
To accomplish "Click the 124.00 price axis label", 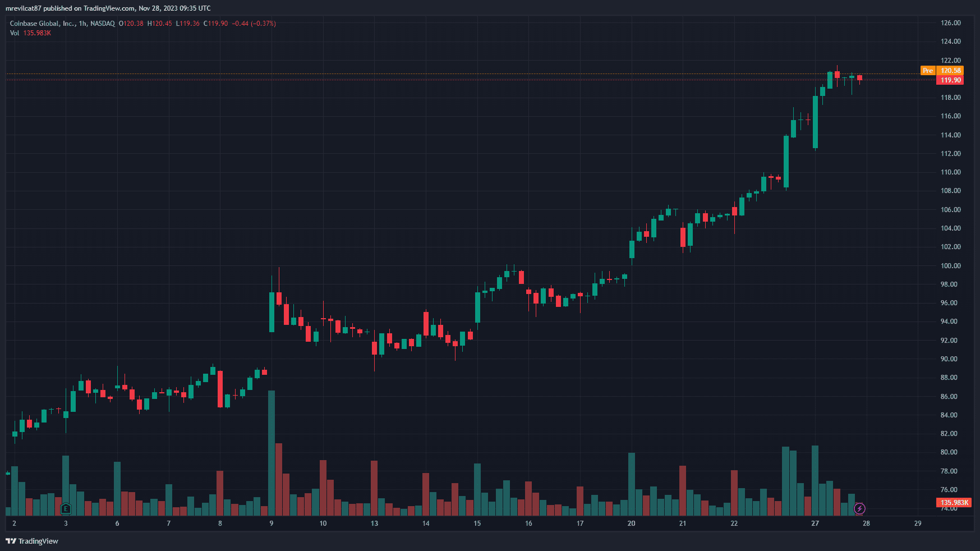I will coord(950,42).
